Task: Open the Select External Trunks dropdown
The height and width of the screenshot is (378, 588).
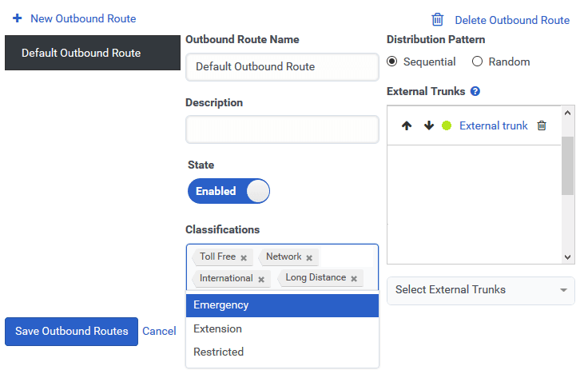Action: (x=480, y=290)
